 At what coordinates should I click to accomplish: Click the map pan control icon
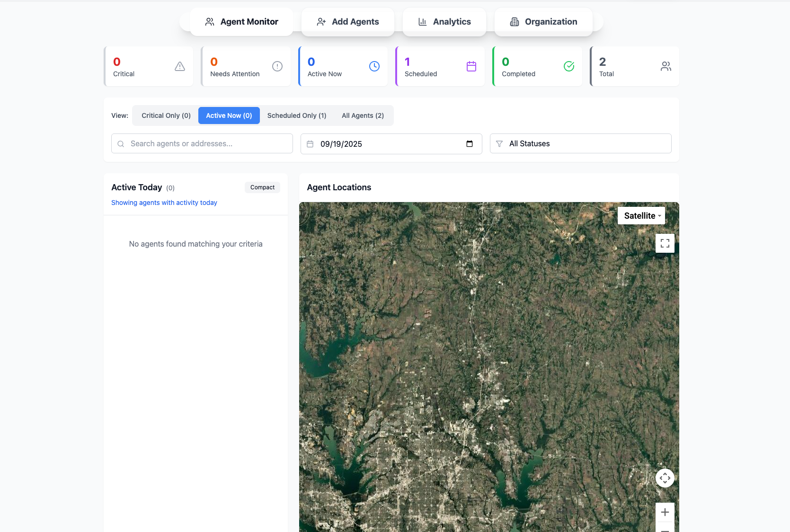point(665,478)
